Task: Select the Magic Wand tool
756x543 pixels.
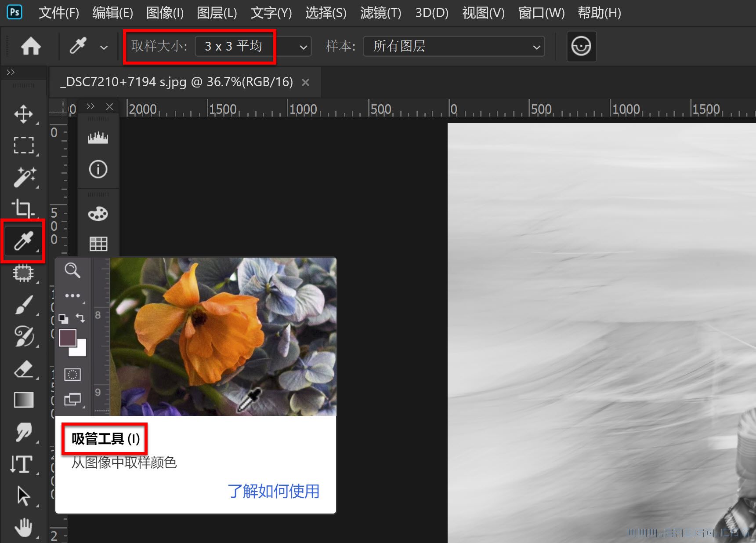Action: click(x=25, y=177)
